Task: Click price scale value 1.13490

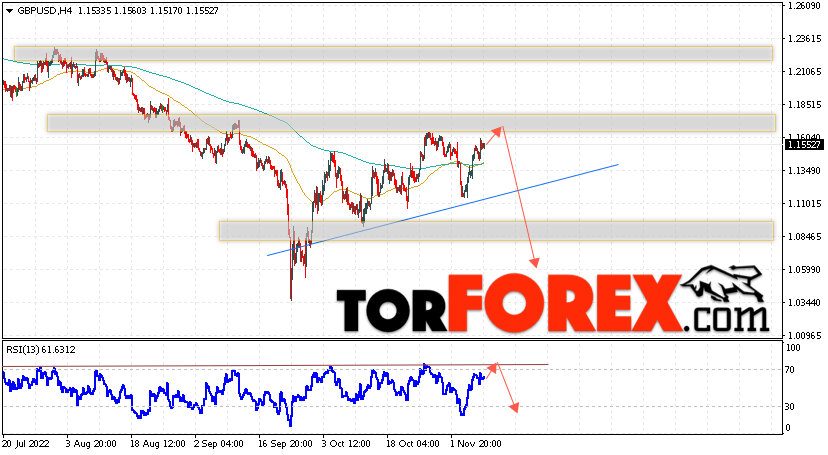Action: pyautogui.click(x=804, y=170)
